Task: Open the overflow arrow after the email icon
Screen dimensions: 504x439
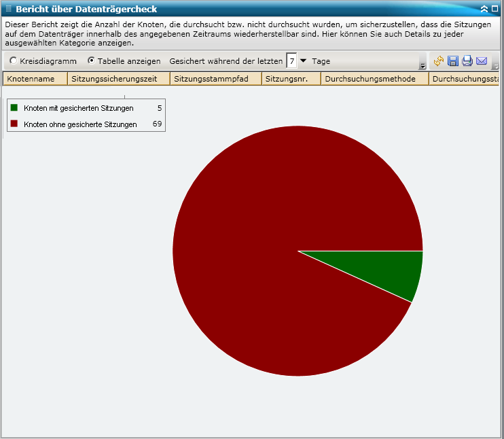Action: click(496, 66)
